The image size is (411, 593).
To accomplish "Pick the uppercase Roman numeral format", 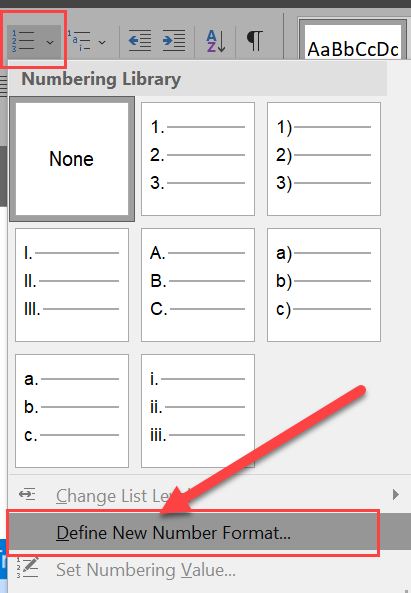I will pos(72,285).
